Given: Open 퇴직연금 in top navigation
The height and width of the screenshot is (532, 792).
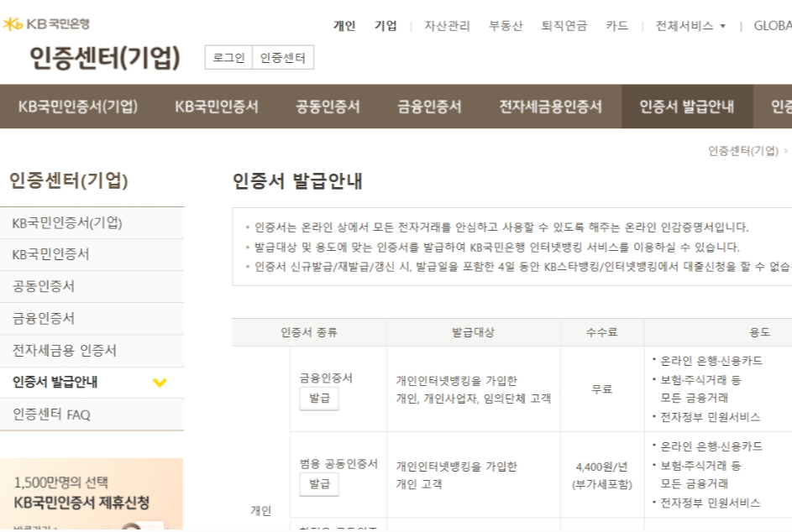Looking at the screenshot, I should pos(564,26).
